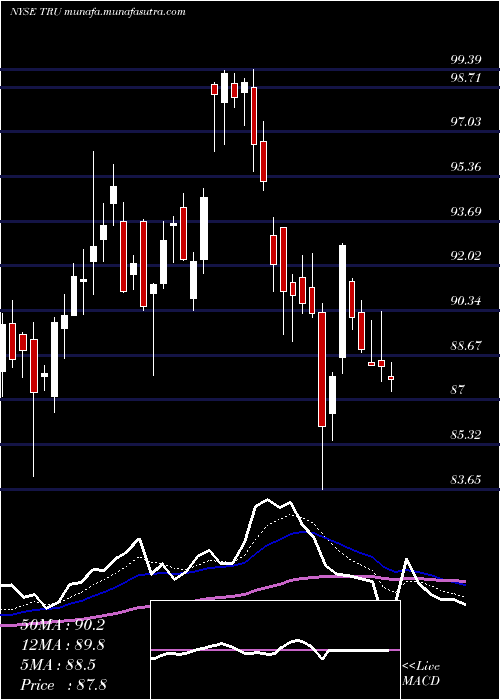
Task: Click the last small red candlestick on the right
Action: 391,378
